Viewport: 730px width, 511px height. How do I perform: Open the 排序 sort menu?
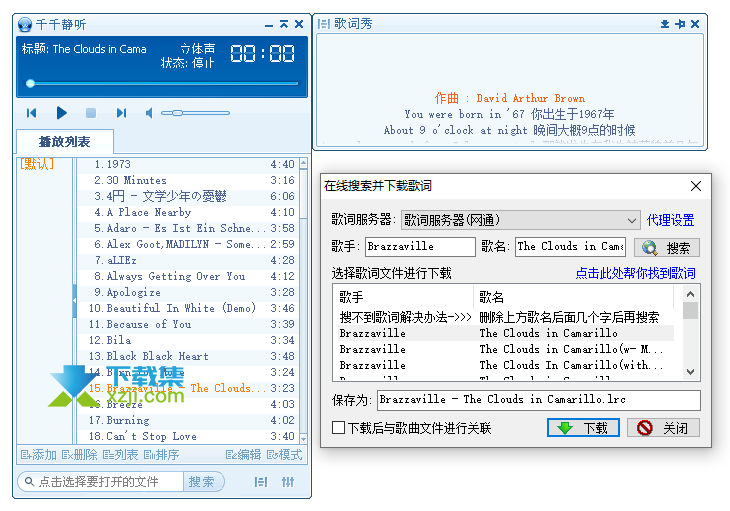point(161,455)
